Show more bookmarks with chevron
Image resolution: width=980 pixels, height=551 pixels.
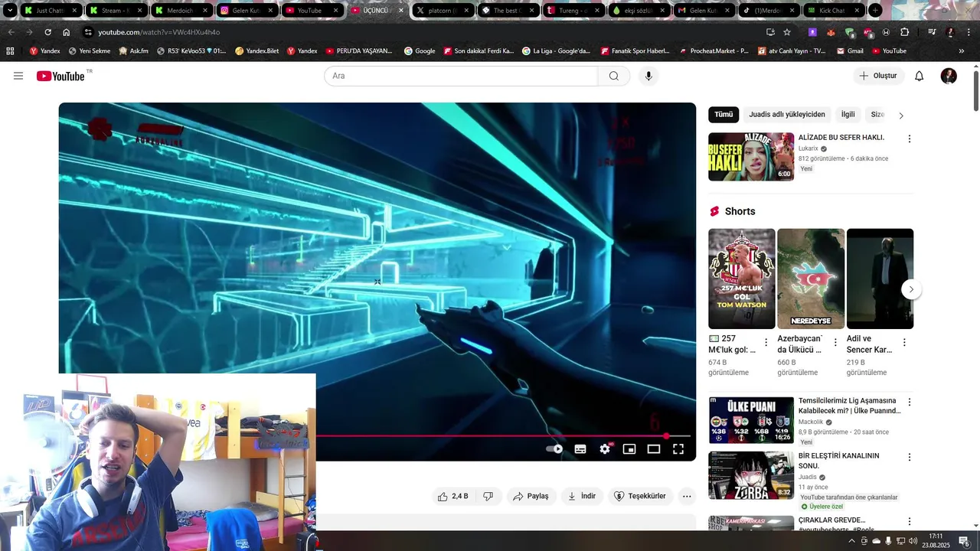(x=962, y=51)
